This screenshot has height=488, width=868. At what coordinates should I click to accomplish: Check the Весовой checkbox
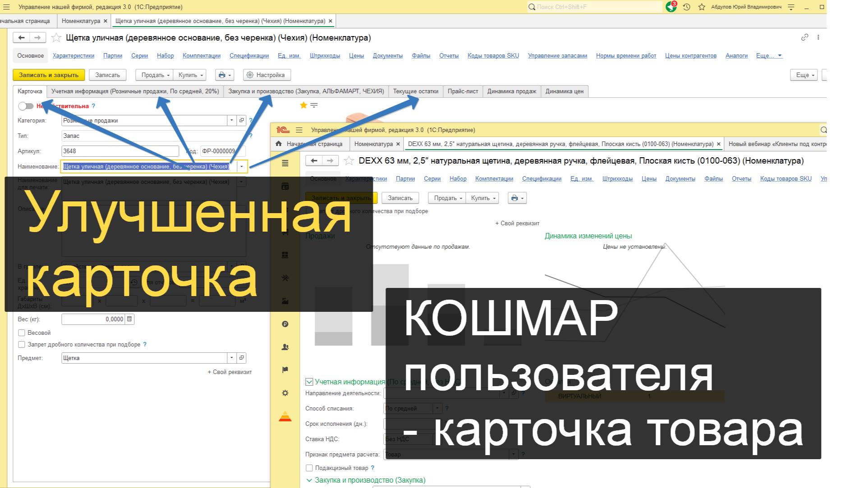click(21, 333)
